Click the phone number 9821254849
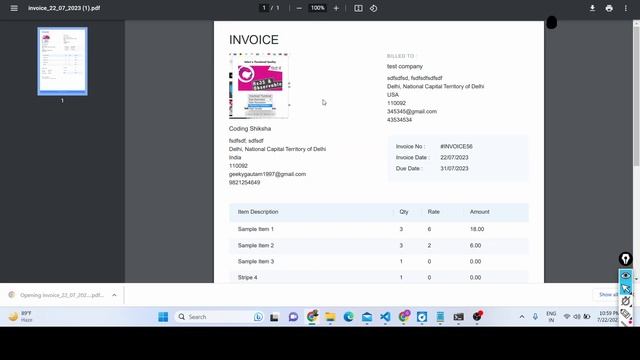640x360 pixels. coord(244,182)
